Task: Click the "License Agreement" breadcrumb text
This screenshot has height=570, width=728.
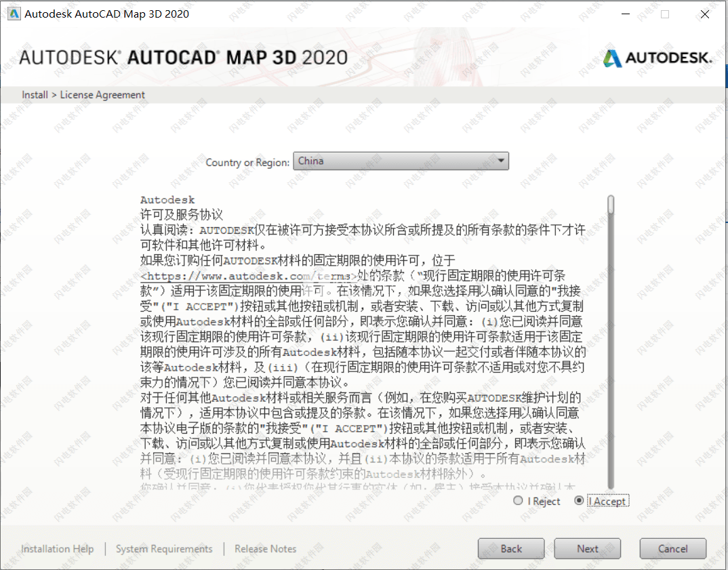Action: [x=102, y=95]
